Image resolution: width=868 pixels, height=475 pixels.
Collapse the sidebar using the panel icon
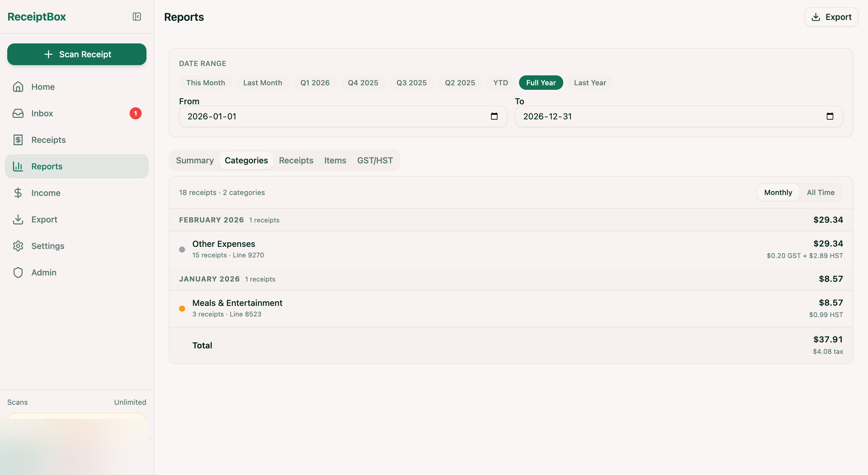click(x=137, y=17)
